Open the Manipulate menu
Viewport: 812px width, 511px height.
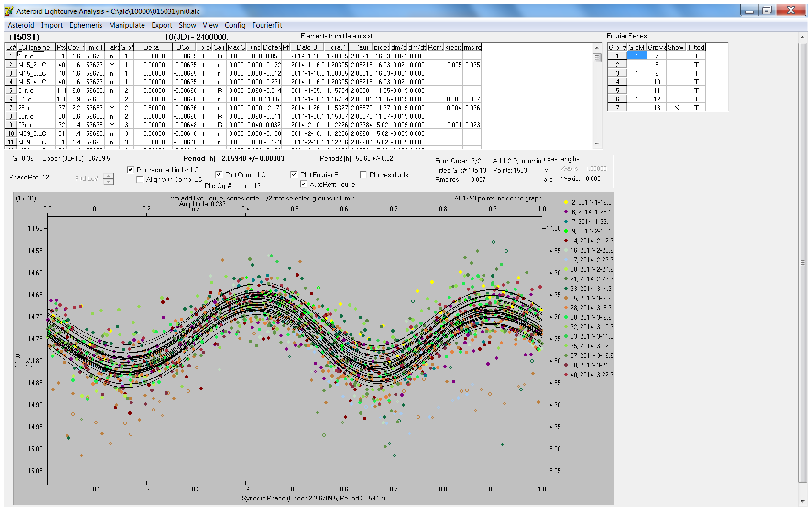point(127,25)
